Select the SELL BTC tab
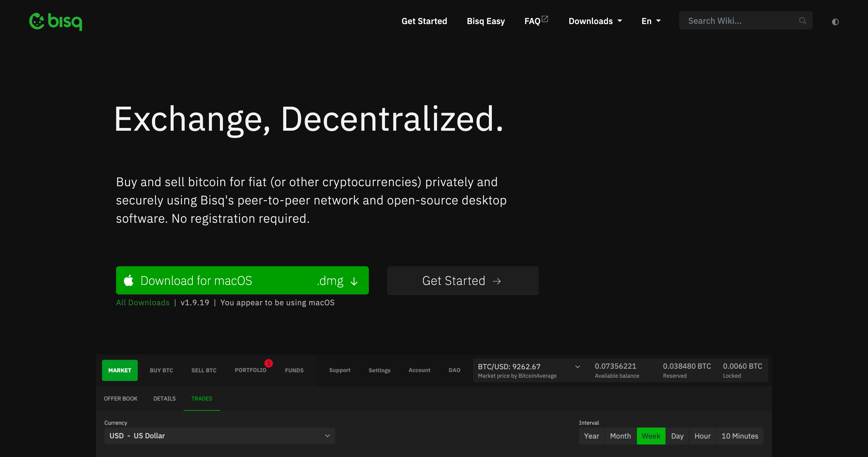Viewport: 868px width, 457px height. (x=204, y=370)
